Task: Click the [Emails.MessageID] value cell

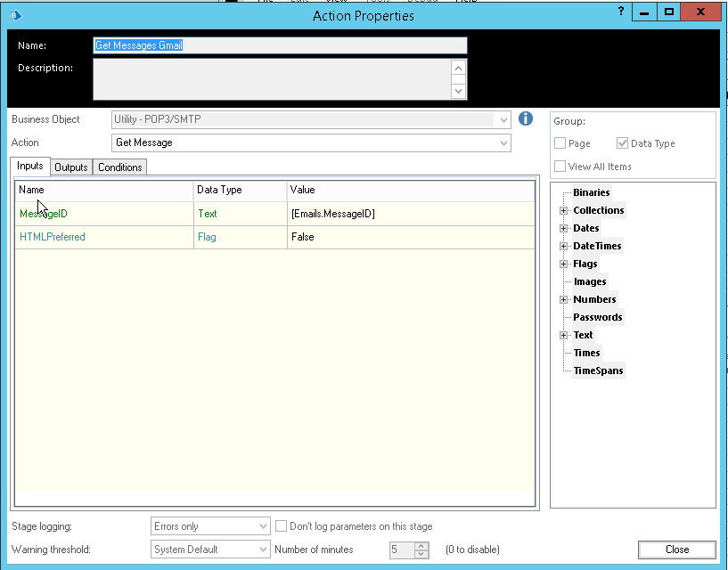Action: [411, 214]
